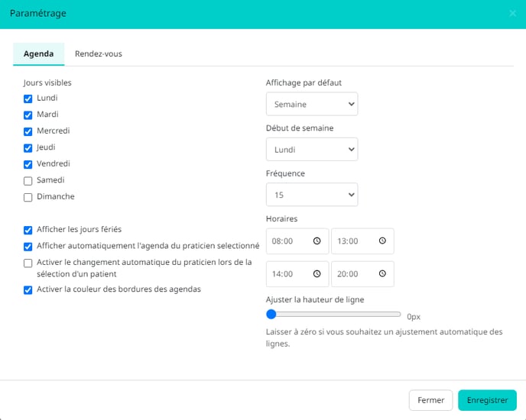Click the line height slider handle
This screenshot has height=420, width=526.
[x=271, y=314]
